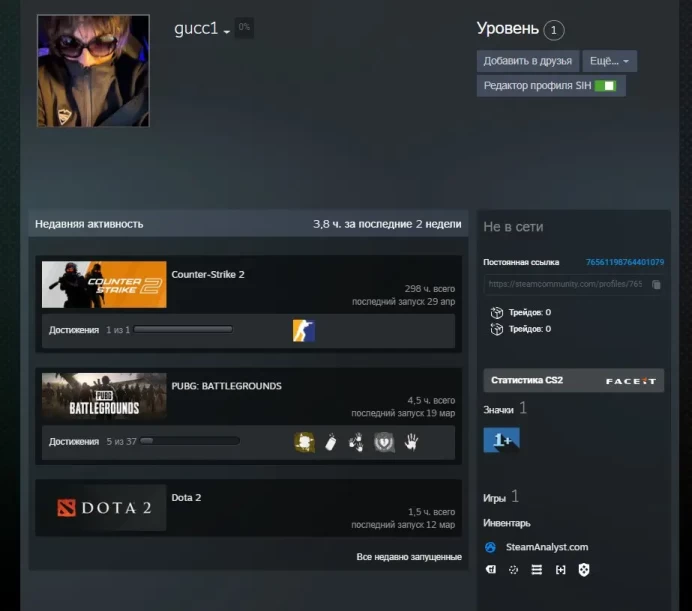Open the Значки badges link
The width and height of the screenshot is (692, 611).
pos(498,410)
